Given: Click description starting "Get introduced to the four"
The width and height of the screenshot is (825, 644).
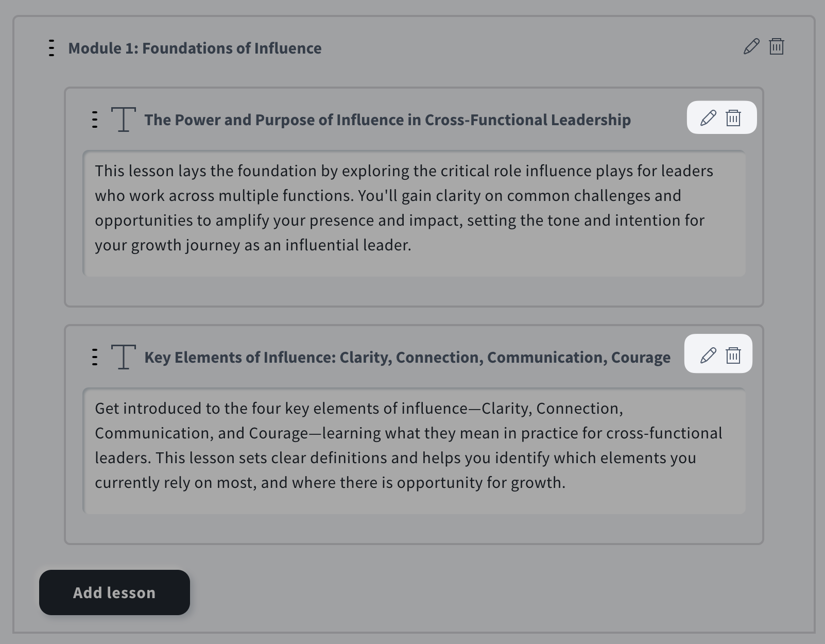Looking at the screenshot, I should [408, 445].
